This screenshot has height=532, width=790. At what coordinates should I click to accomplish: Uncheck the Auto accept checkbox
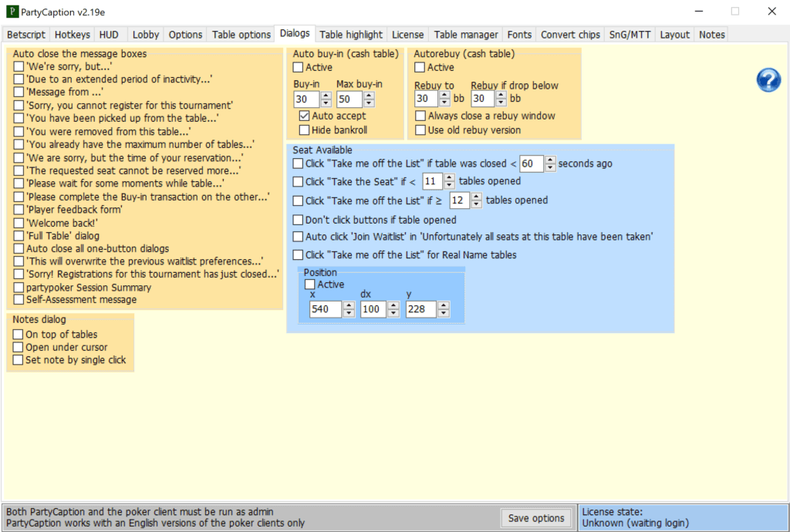point(304,116)
